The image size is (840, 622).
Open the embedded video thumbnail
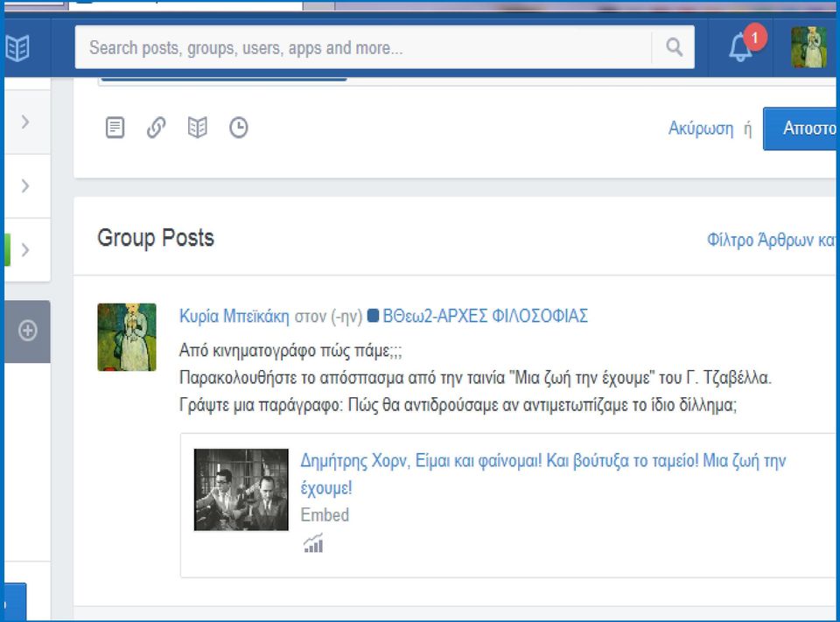tap(241, 490)
